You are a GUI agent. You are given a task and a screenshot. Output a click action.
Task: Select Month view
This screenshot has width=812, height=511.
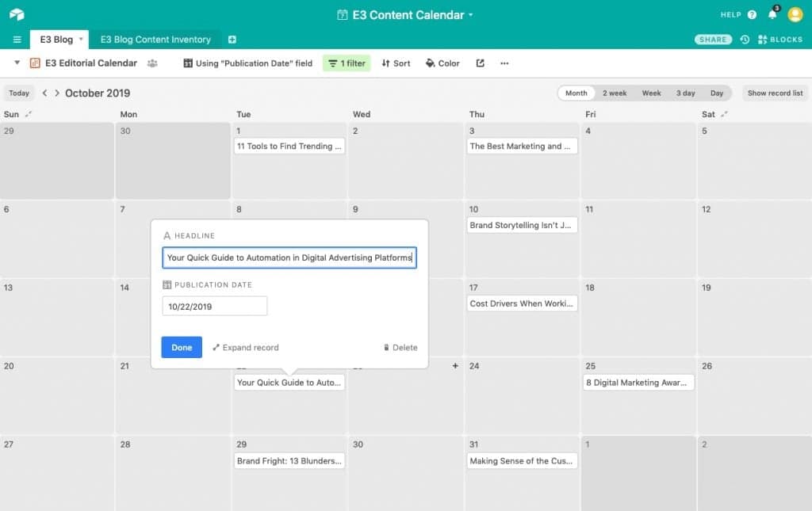pos(576,93)
